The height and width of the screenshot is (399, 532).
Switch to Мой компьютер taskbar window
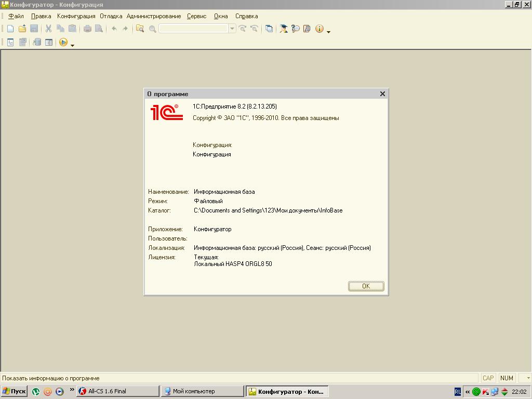coord(202,391)
